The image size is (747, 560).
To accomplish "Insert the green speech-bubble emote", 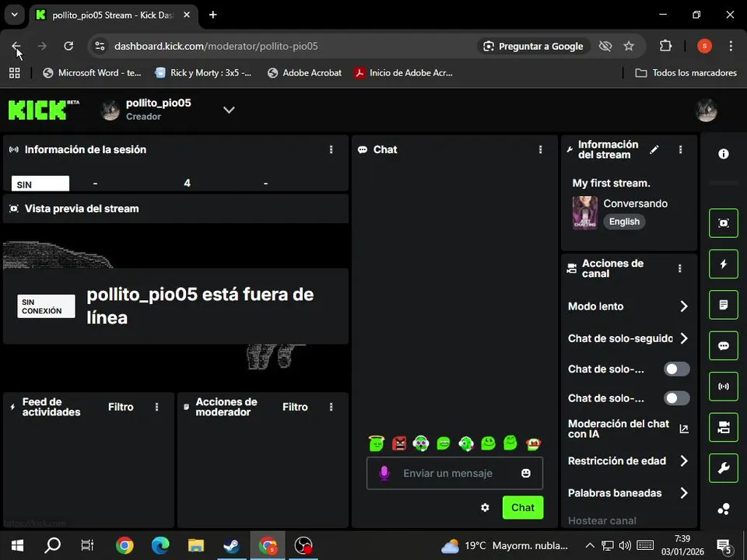I will 444,443.
